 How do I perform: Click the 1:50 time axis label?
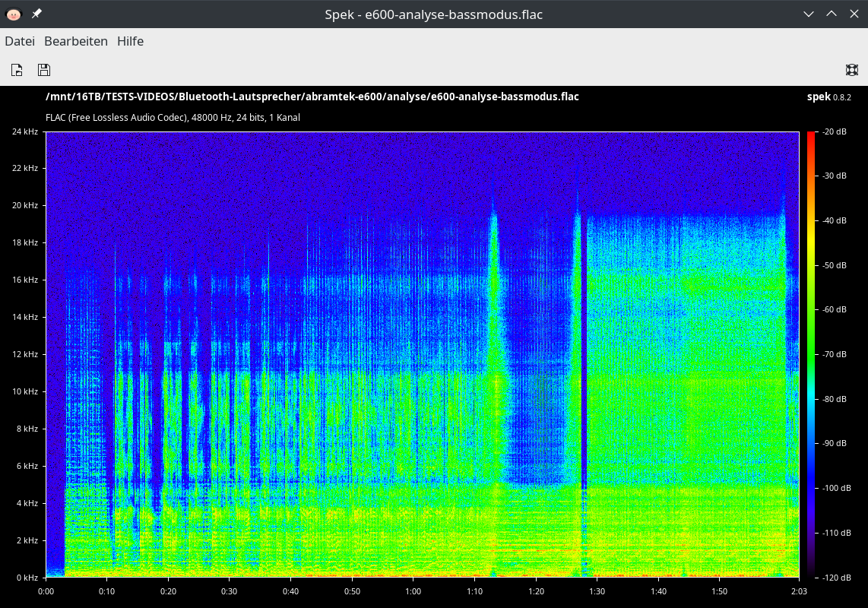(719, 591)
